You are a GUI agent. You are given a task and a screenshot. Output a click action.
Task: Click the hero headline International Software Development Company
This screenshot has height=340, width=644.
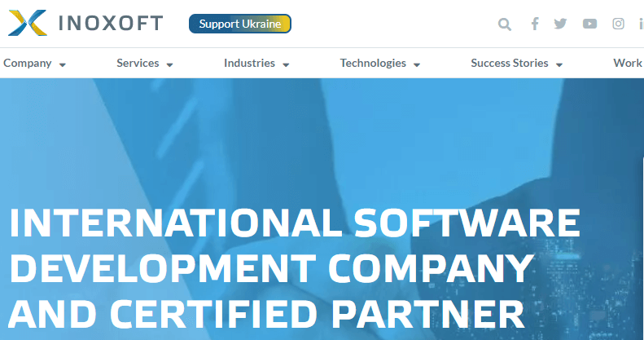point(295,267)
